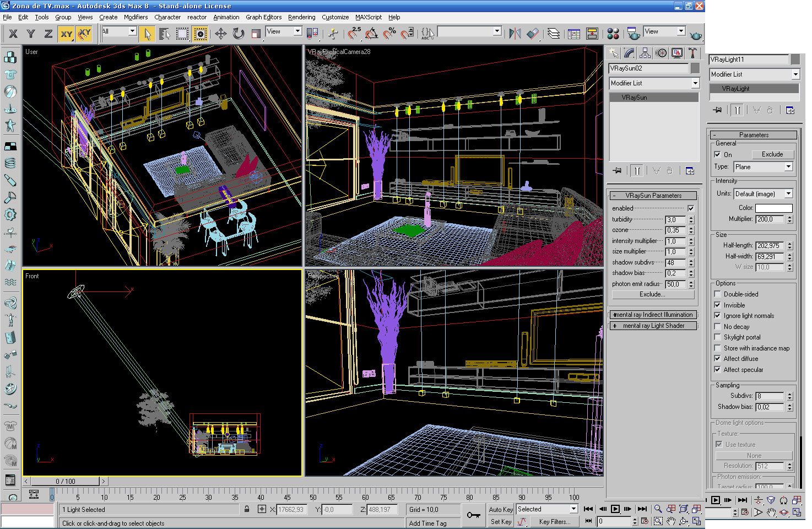Click the Quick Render teapot
Viewport: 812px width, 529px height.
click(696, 34)
